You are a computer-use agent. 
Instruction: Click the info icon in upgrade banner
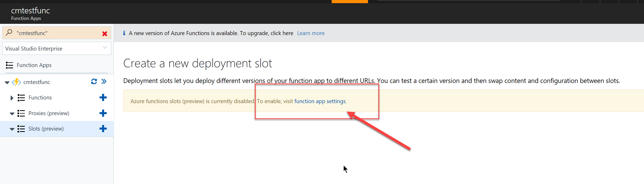click(x=124, y=33)
